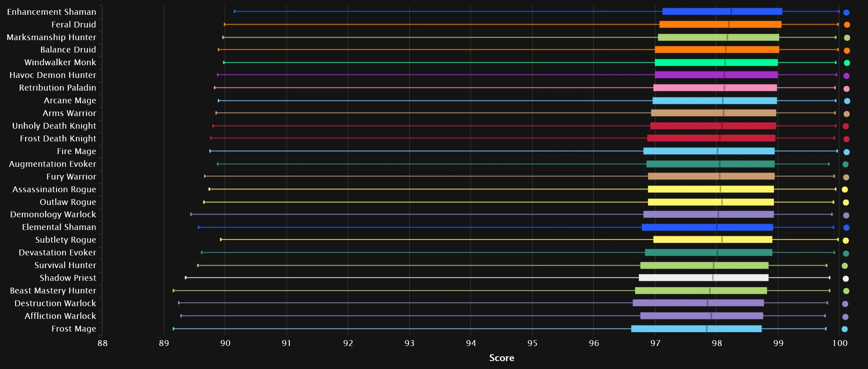Image resolution: width=868 pixels, height=369 pixels.
Task: Click the Assassination Rogue axis label
Action: [x=54, y=189]
